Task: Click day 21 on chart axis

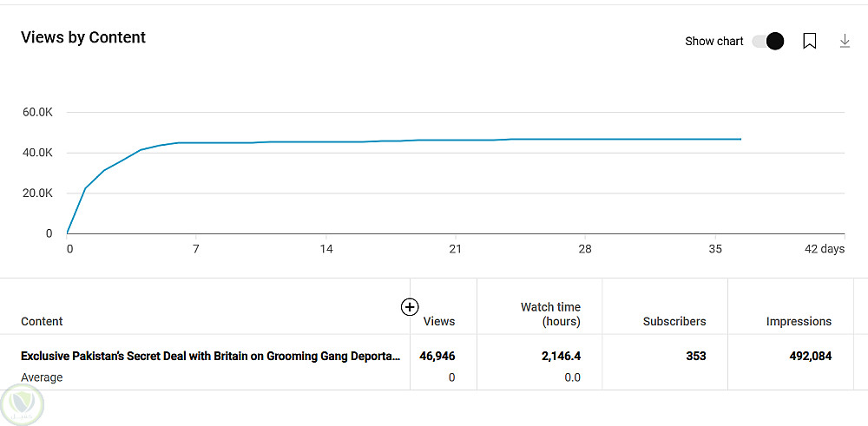Action: pyautogui.click(x=455, y=249)
